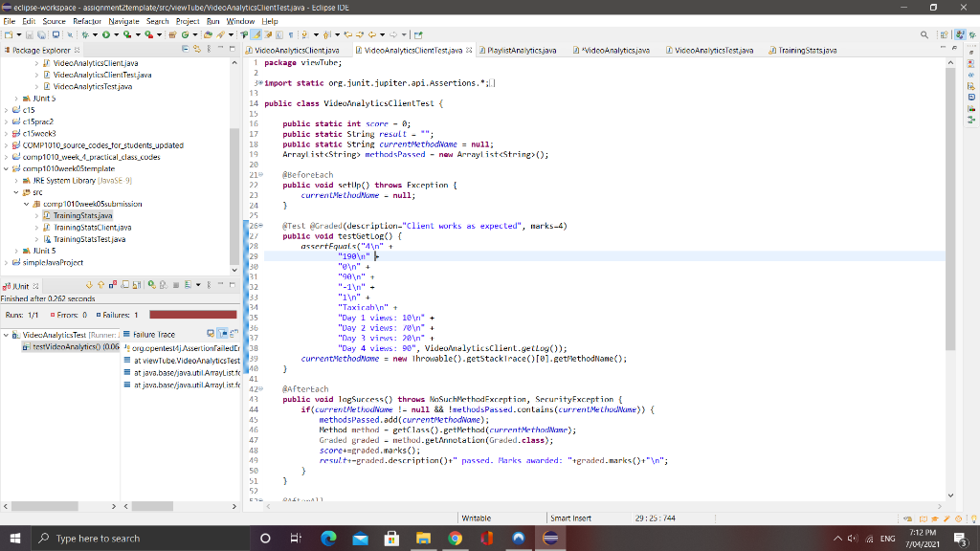Collapse All in the Package Explorer
This screenshot has width=980, height=551.
186,50
